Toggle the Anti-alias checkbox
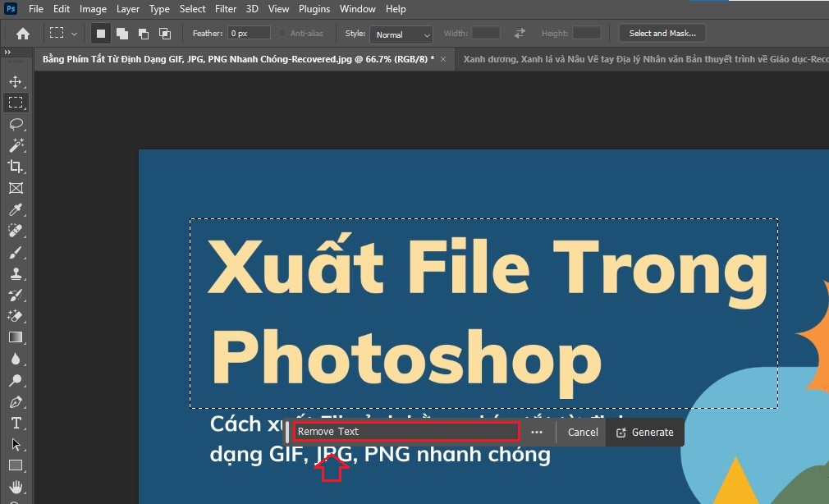The image size is (829, 504). tap(282, 34)
